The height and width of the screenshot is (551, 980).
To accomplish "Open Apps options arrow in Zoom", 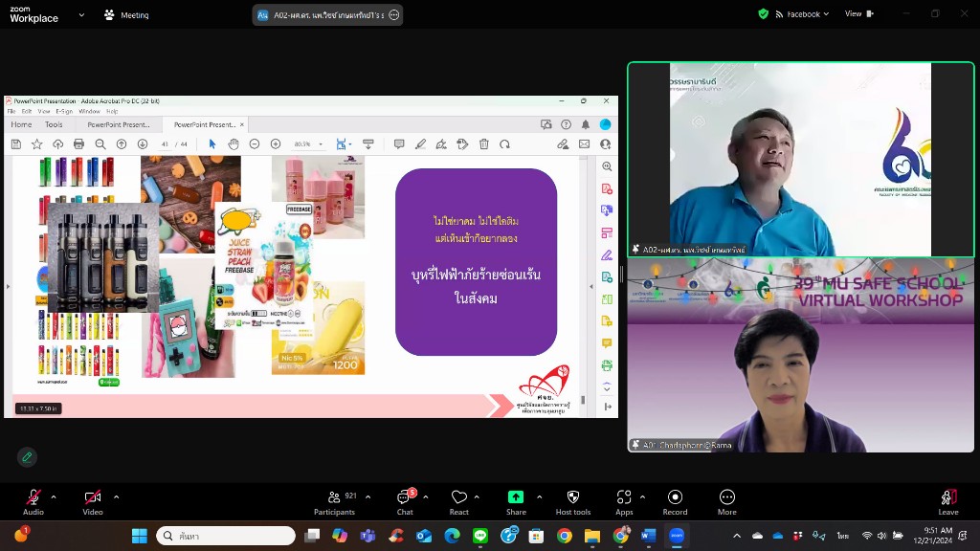I will [x=642, y=497].
